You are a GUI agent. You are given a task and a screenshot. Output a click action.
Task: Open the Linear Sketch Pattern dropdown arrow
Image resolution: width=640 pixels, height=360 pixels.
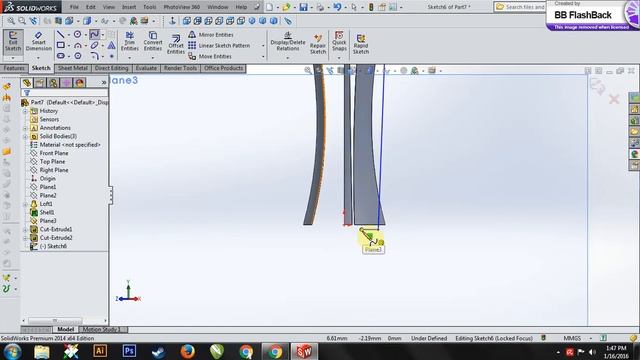click(263, 46)
